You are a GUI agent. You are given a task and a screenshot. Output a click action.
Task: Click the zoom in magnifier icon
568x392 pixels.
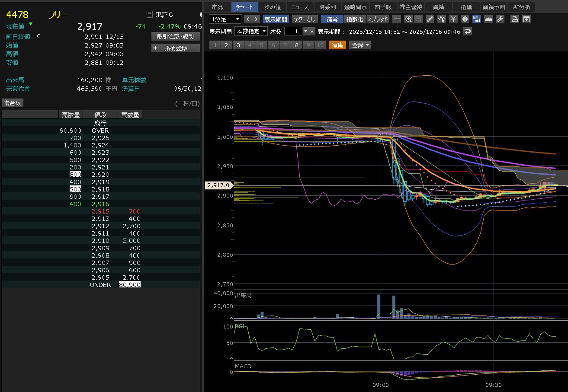pyautogui.click(x=408, y=19)
